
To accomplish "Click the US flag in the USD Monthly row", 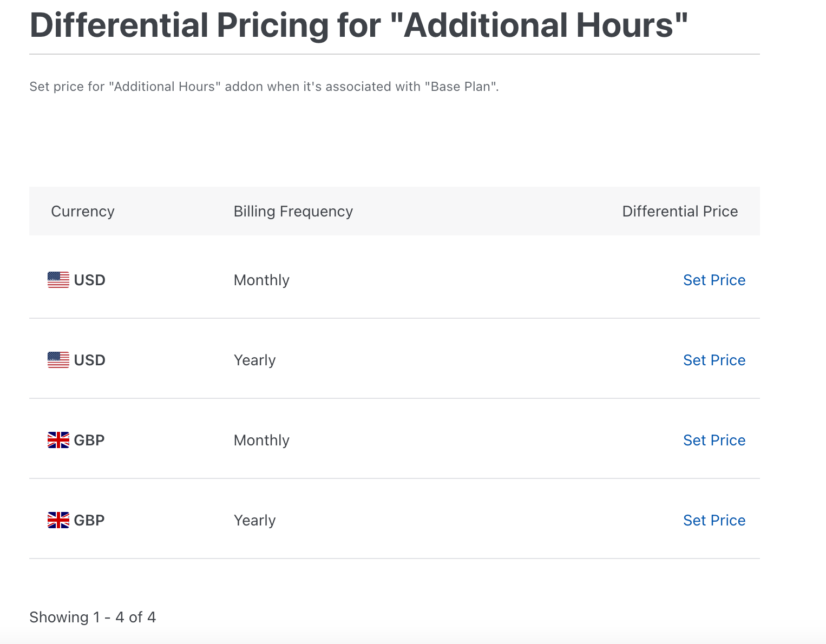I will [58, 280].
